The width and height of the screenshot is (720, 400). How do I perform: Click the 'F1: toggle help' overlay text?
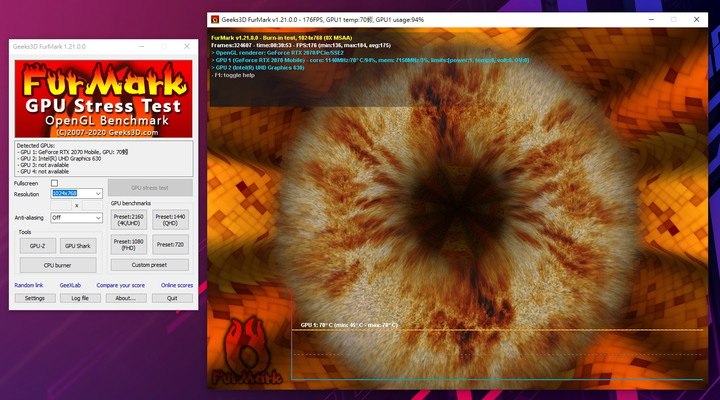click(x=233, y=75)
